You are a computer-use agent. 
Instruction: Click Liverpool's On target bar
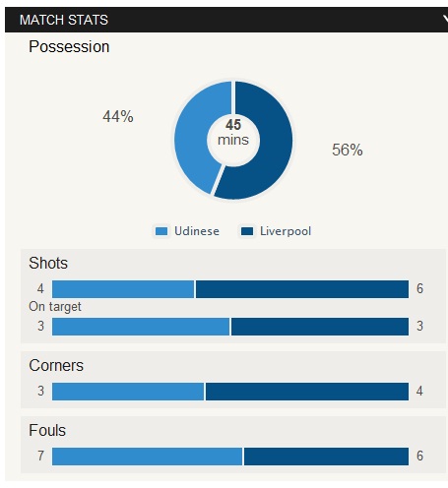[320, 327]
